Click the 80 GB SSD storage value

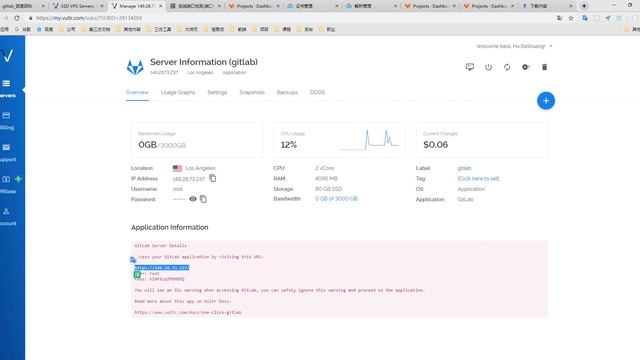[328, 189]
